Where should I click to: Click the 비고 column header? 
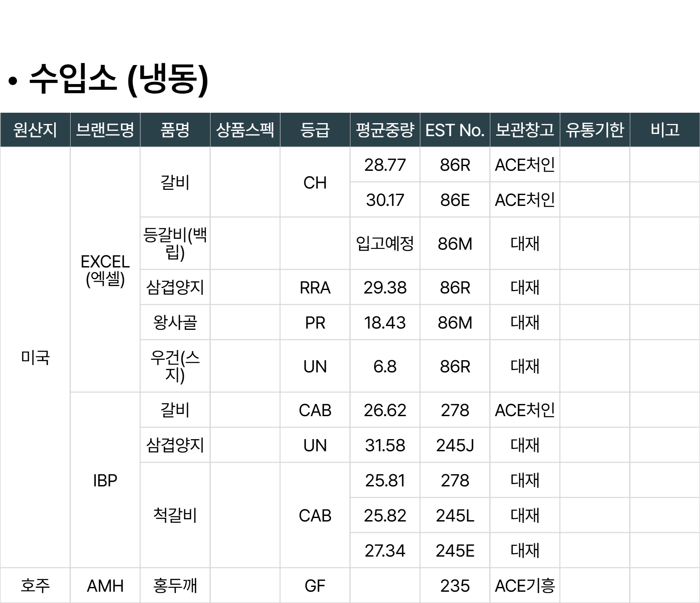coord(664,130)
